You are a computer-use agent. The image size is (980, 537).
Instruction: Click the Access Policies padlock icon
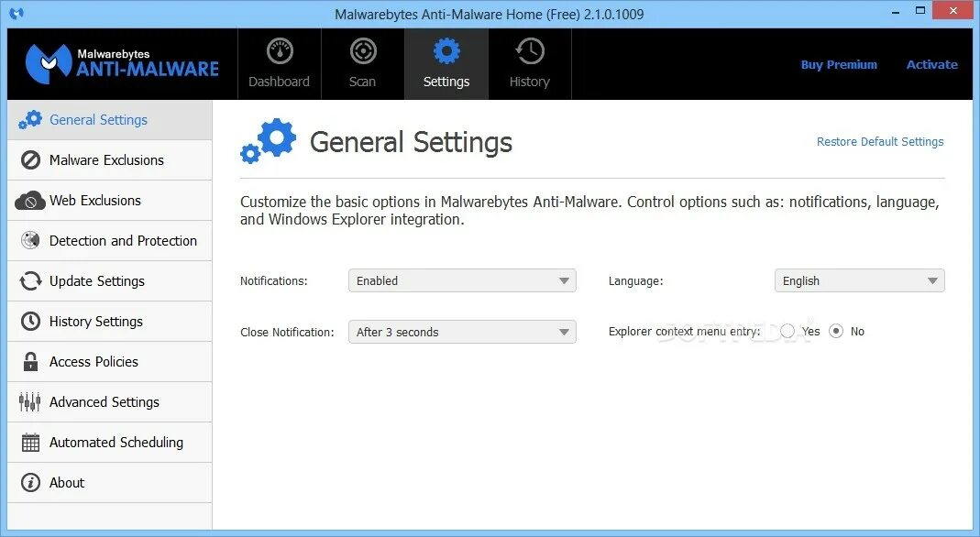30,362
